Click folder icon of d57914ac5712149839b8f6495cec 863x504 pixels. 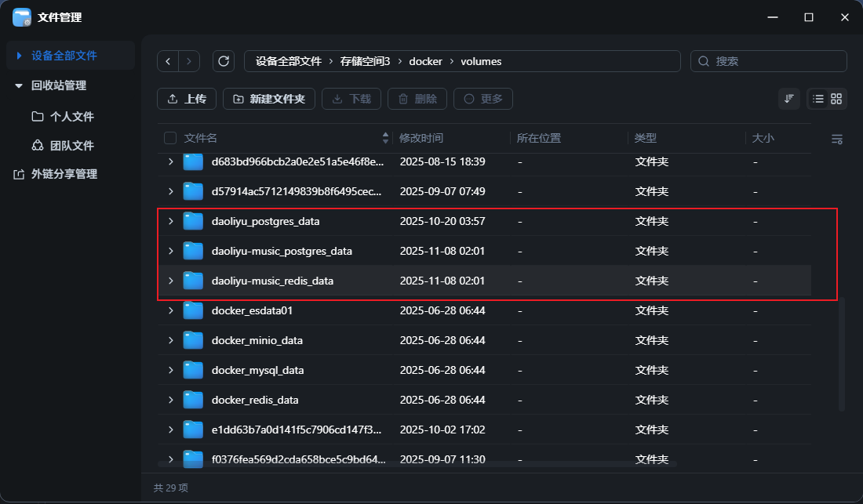(x=193, y=191)
